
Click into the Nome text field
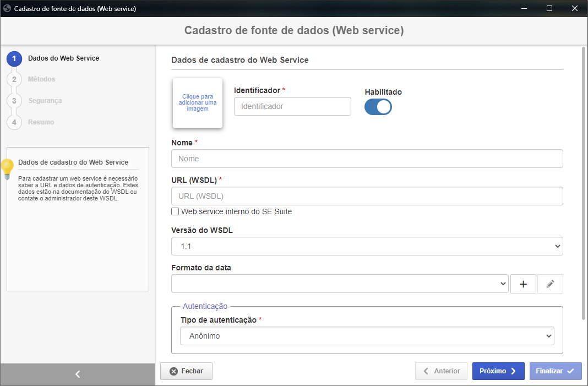[367, 159]
